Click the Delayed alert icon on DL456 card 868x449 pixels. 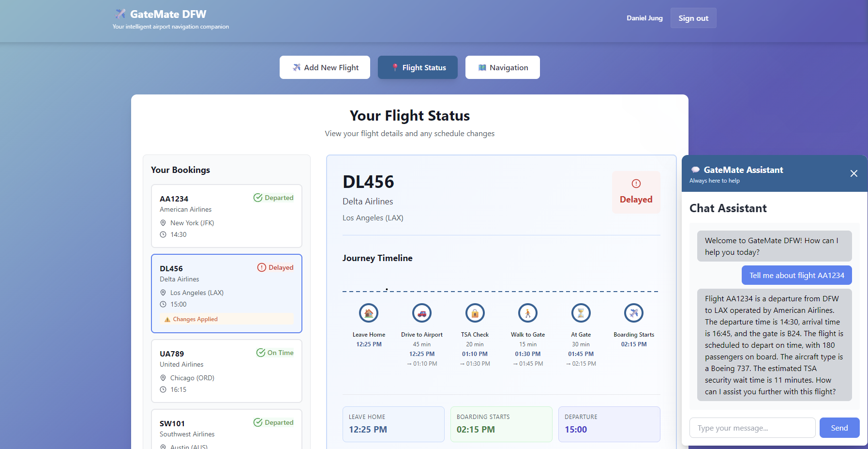click(262, 267)
